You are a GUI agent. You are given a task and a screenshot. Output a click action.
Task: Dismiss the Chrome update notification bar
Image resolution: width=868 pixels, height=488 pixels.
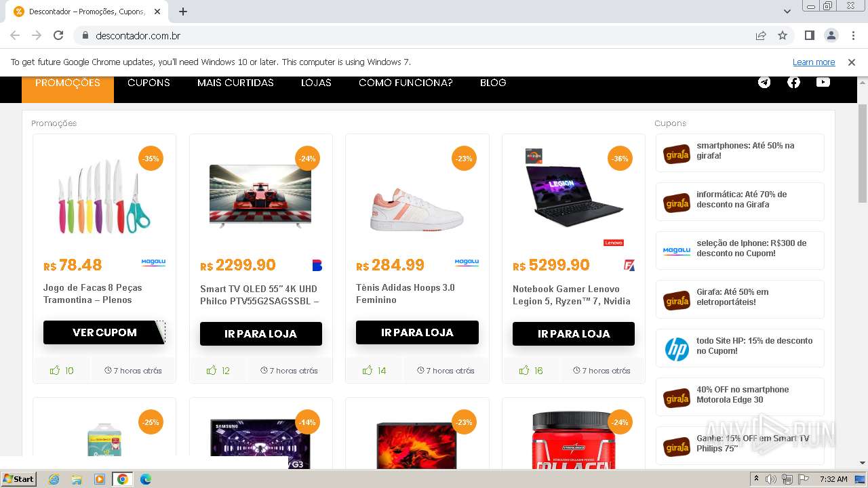click(852, 62)
